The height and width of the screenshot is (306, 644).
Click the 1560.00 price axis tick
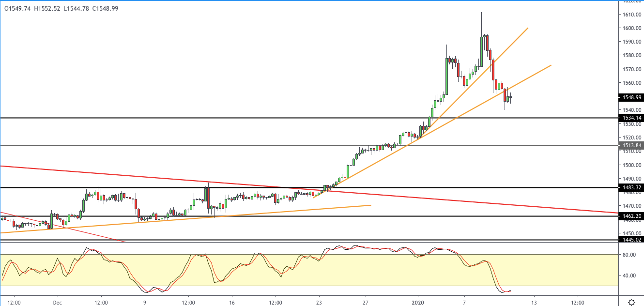click(x=632, y=83)
